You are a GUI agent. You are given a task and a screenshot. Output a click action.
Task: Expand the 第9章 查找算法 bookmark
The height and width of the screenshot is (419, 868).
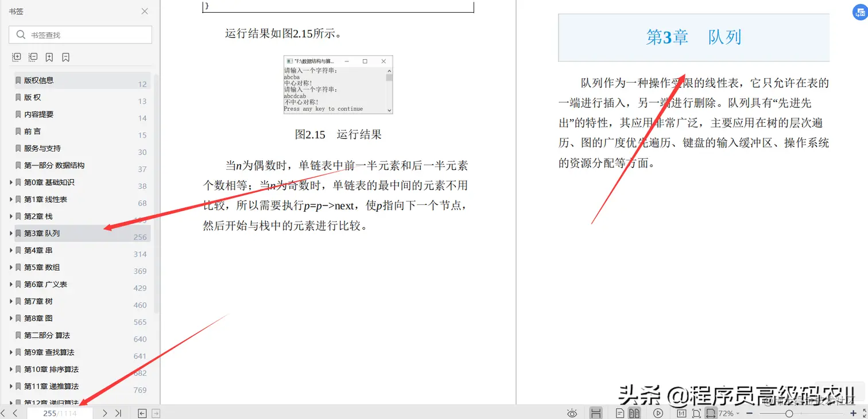click(11, 352)
